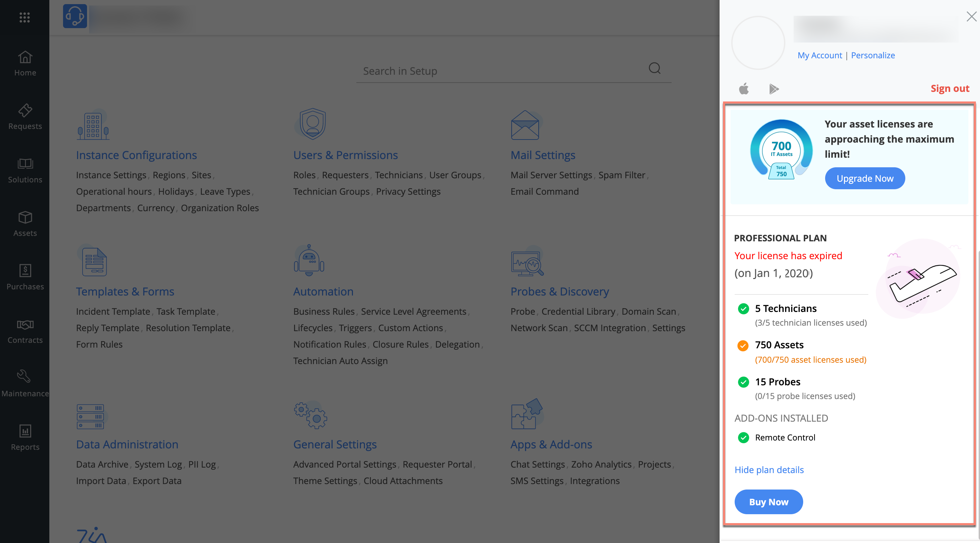Click the Sign out link
Screen dimensions: 980x543
coord(950,88)
